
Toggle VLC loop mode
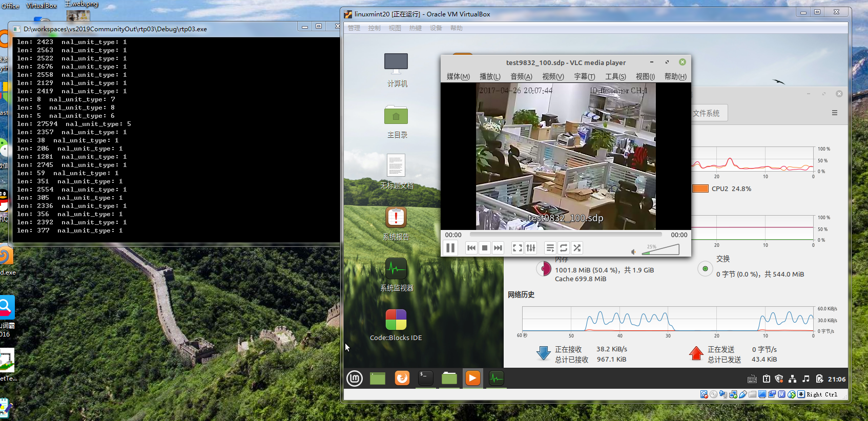point(564,248)
